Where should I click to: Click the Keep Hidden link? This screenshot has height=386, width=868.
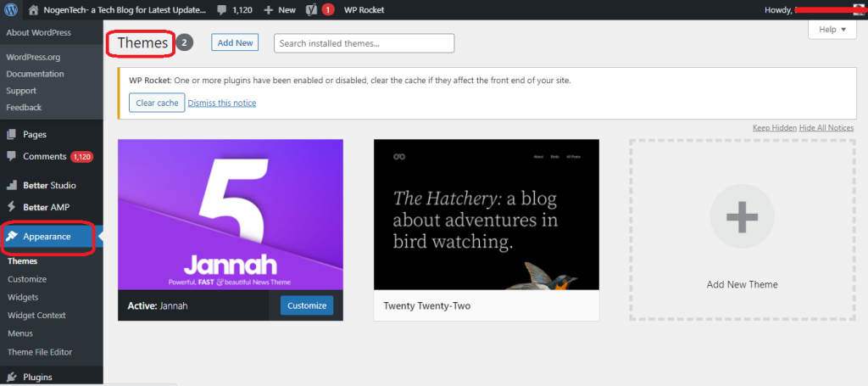[775, 128]
